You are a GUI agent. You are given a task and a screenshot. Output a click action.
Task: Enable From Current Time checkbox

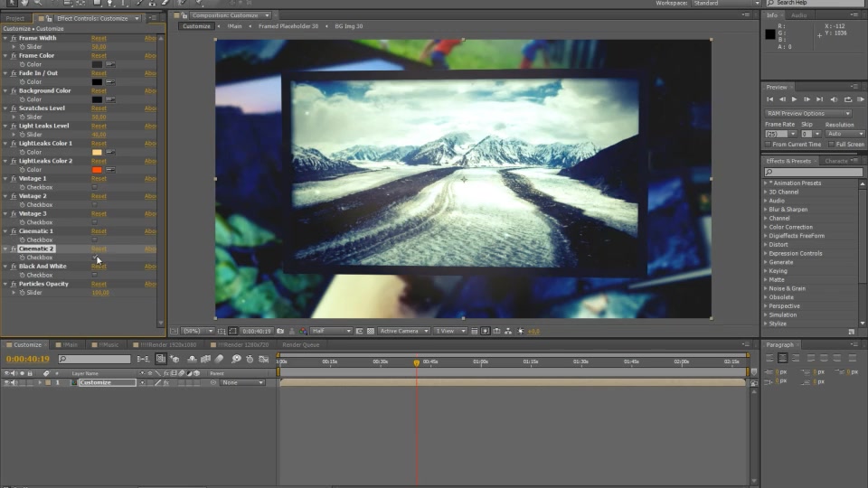[x=768, y=145]
